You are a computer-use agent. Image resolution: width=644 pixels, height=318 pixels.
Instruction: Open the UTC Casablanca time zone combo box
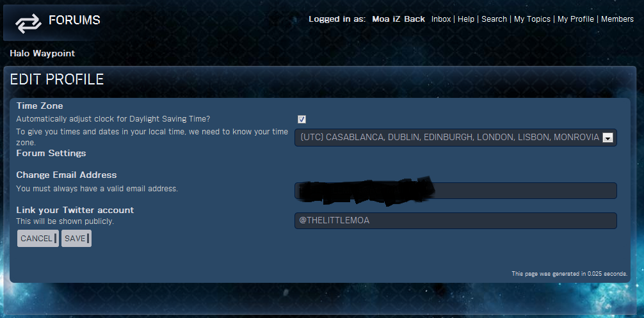point(456,138)
